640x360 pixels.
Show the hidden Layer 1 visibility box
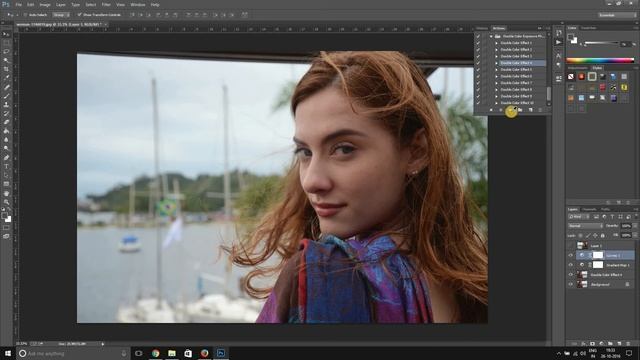tap(571, 245)
